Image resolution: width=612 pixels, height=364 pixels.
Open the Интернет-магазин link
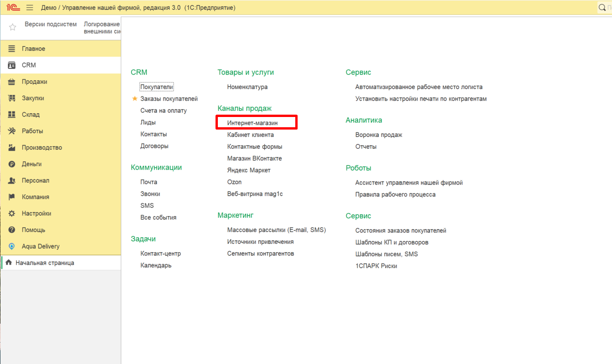[252, 123]
